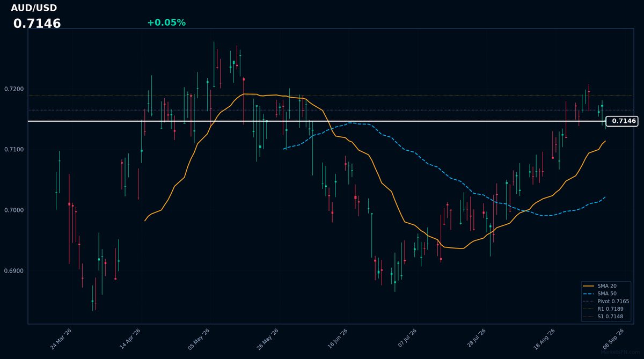Select Pivot 0.7165 legend entry
The image size is (644, 359).
613,302
